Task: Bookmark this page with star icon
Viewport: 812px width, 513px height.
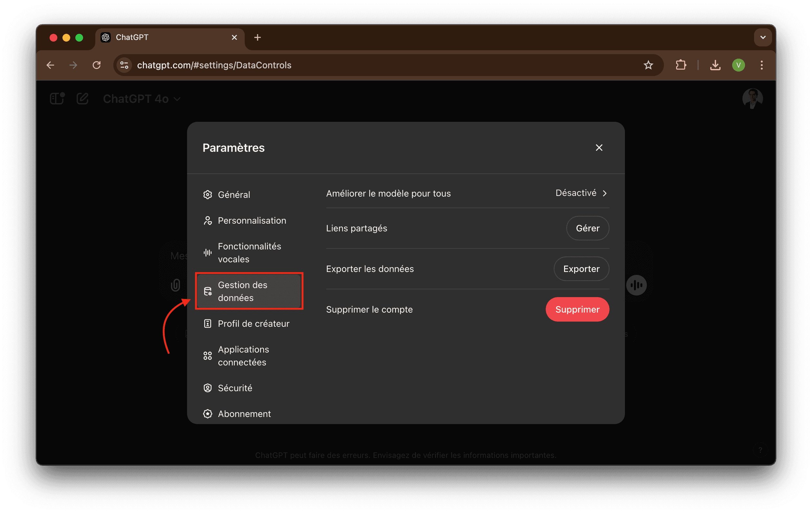Action: coord(648,65)
